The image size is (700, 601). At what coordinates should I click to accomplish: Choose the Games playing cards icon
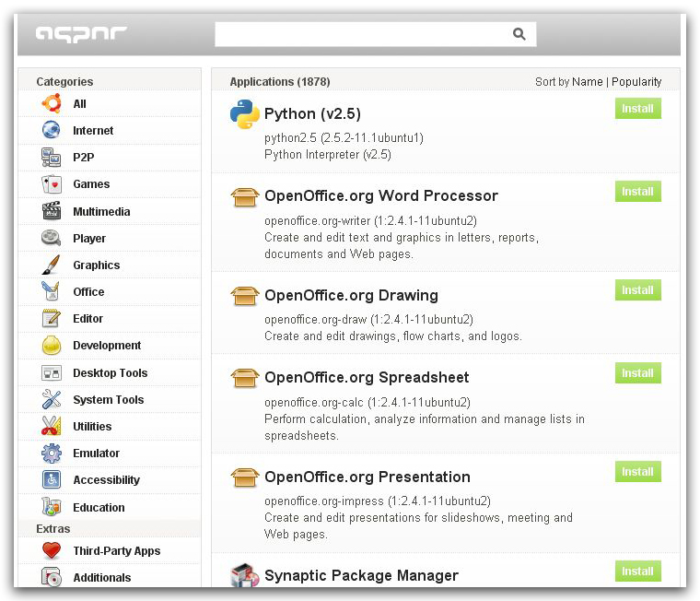tap(52, 184)
